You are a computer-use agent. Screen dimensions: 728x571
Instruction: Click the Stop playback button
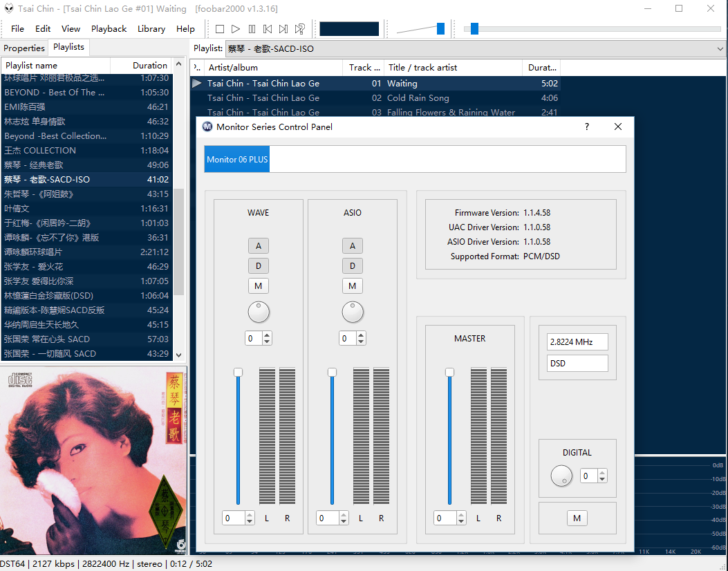220,29
